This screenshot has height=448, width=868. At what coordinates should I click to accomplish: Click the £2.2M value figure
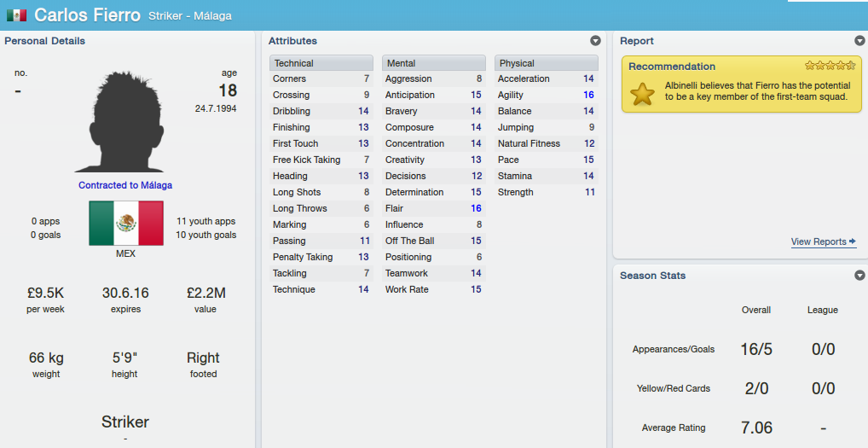pyautogui.click(x=205, y=293)
